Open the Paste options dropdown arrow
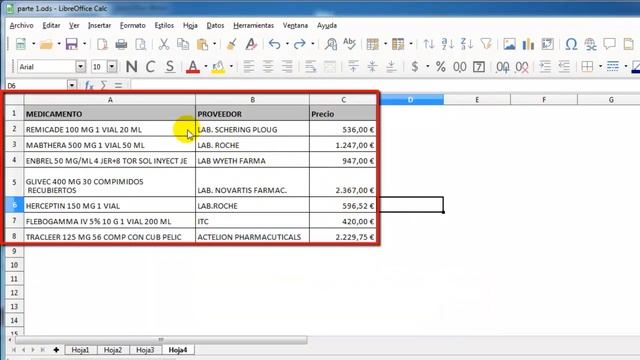The image size is (640, 360). click(x=214, y=44)
